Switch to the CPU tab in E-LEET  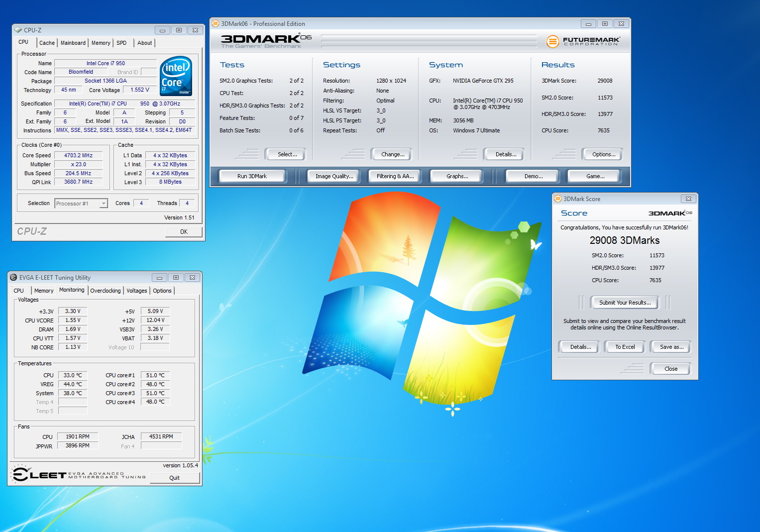coord(19,291)
